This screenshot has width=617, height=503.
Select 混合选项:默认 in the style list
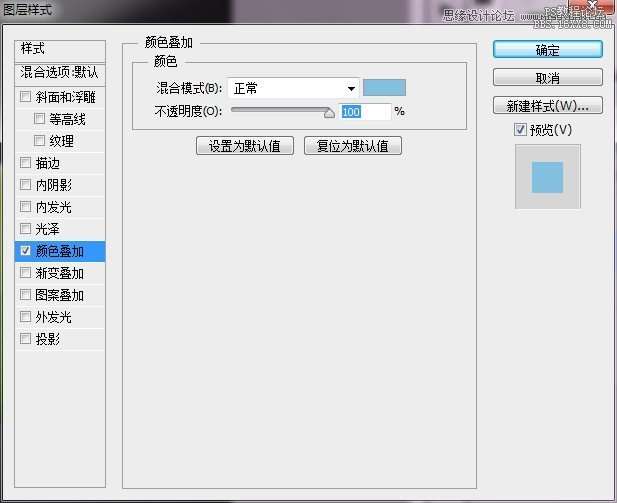pos(61,73)
